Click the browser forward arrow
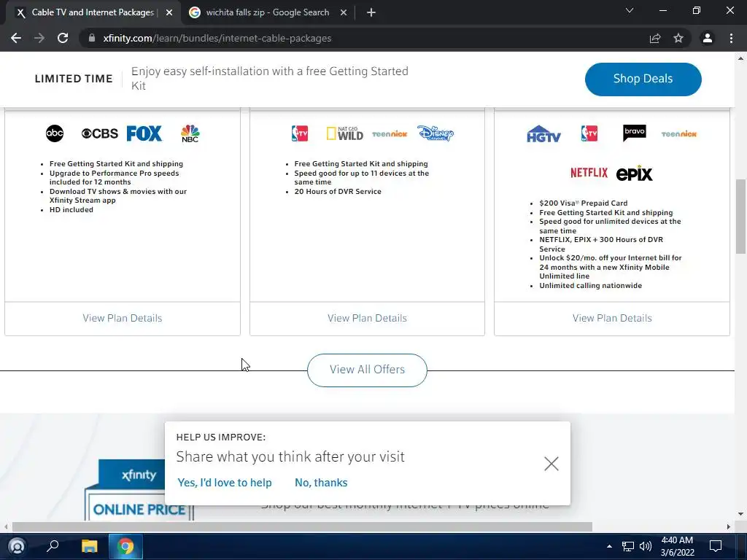 coord(39,38)
